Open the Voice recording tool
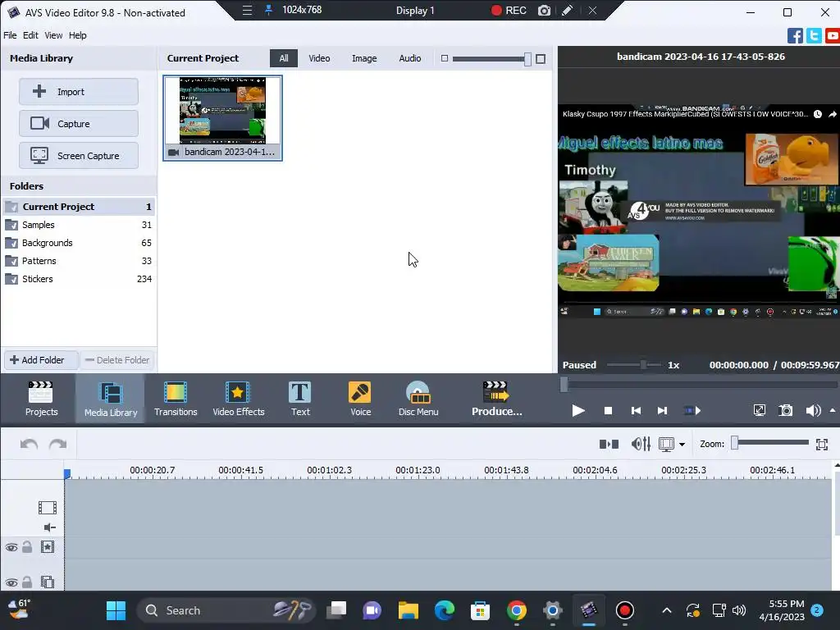 360,399
